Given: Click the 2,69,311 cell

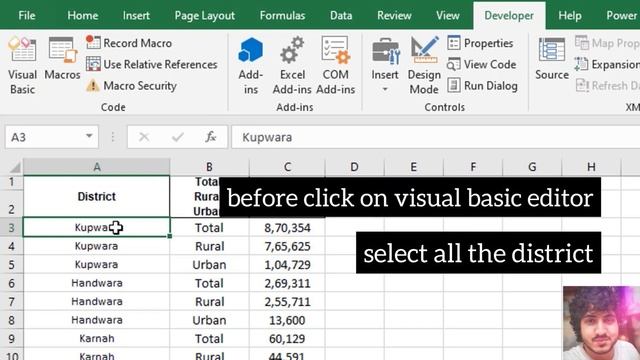Looking at the screenshot, I should (287, 283).
